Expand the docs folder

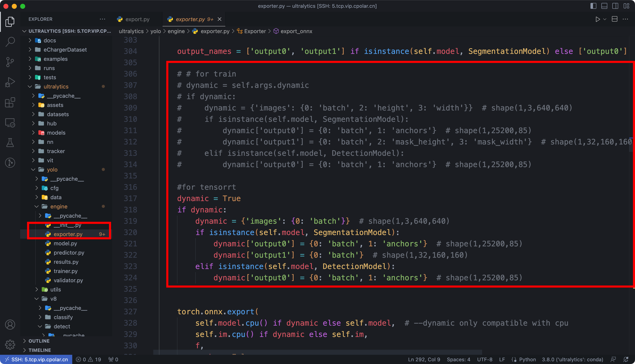(50, 40)
